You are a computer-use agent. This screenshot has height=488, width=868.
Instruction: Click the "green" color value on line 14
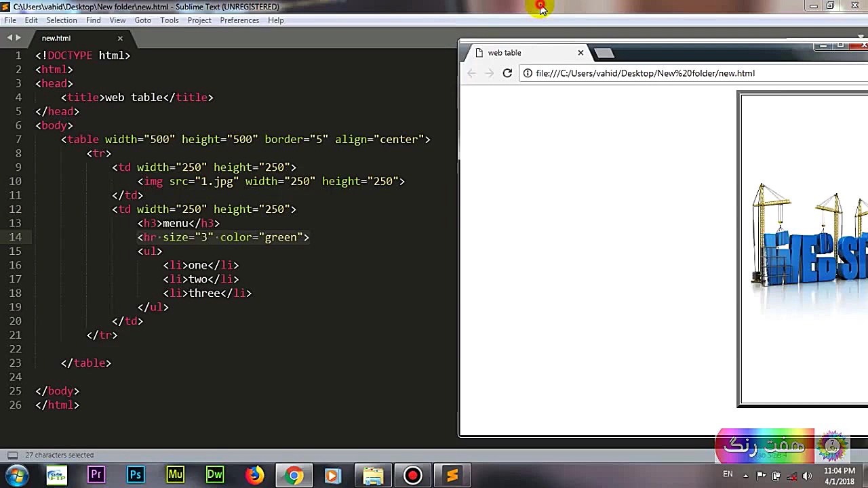pos(281,237)
